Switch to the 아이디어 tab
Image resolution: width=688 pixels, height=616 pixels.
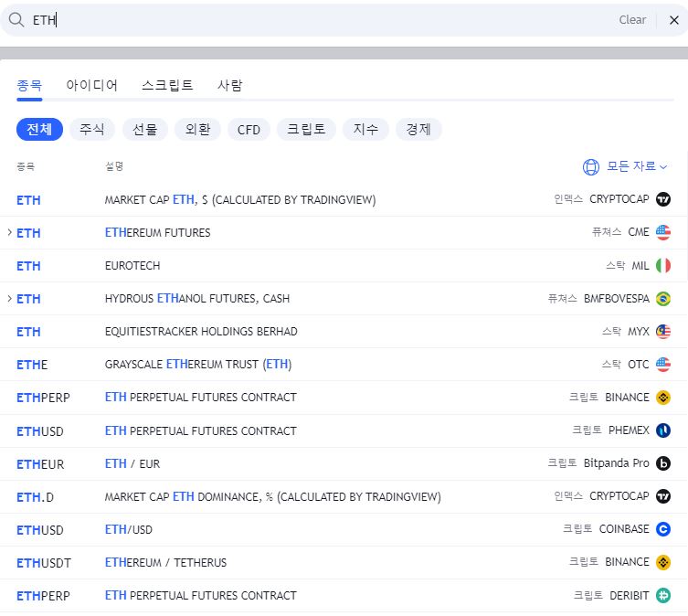[x=91, y=85]
